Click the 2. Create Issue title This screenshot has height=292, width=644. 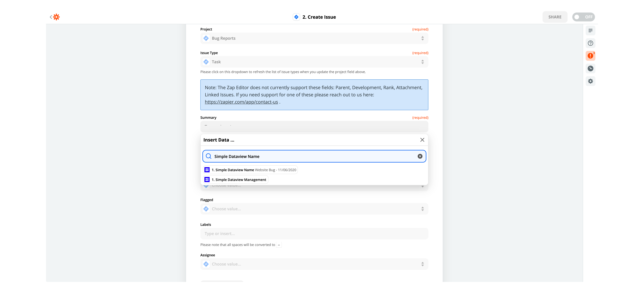(x=319, y=17)
